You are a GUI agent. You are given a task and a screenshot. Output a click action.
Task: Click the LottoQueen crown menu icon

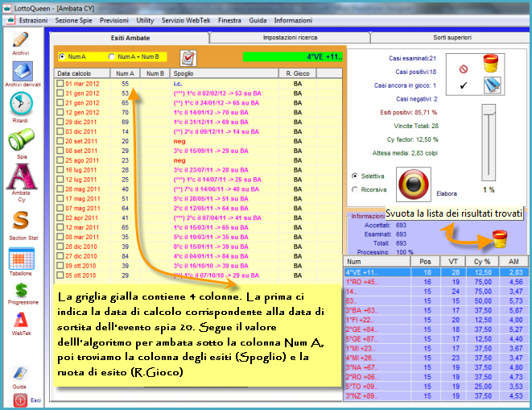(10, 20)
